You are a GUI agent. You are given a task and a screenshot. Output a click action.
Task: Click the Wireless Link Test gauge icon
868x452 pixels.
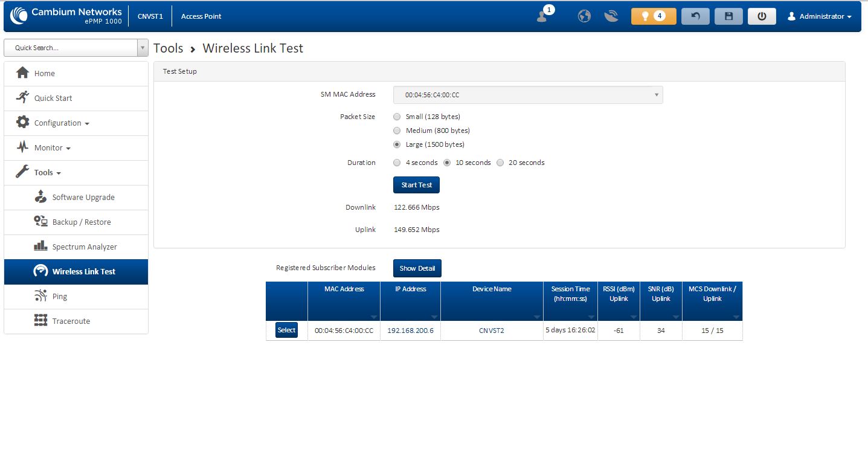pos(40,271)
